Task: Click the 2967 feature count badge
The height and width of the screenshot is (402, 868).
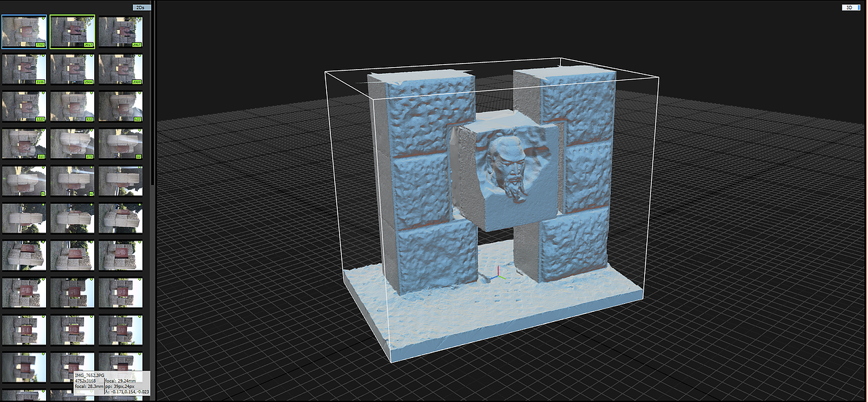Action: (136, 44)
